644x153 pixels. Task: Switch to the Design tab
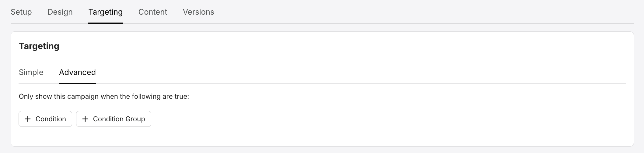[60, 12]
